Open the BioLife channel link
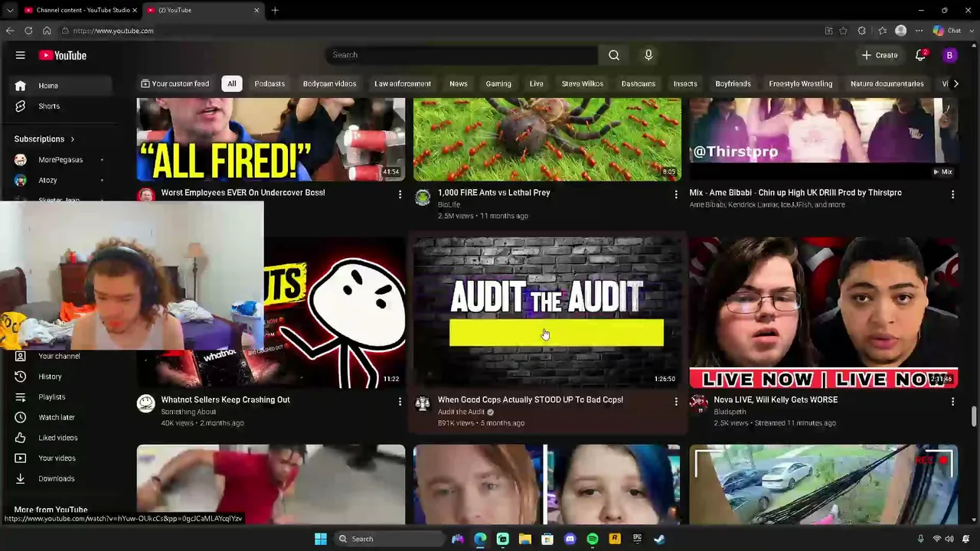The height and width of the screenshot is (551, 980). pyautogui.click(x=449, y=205)
